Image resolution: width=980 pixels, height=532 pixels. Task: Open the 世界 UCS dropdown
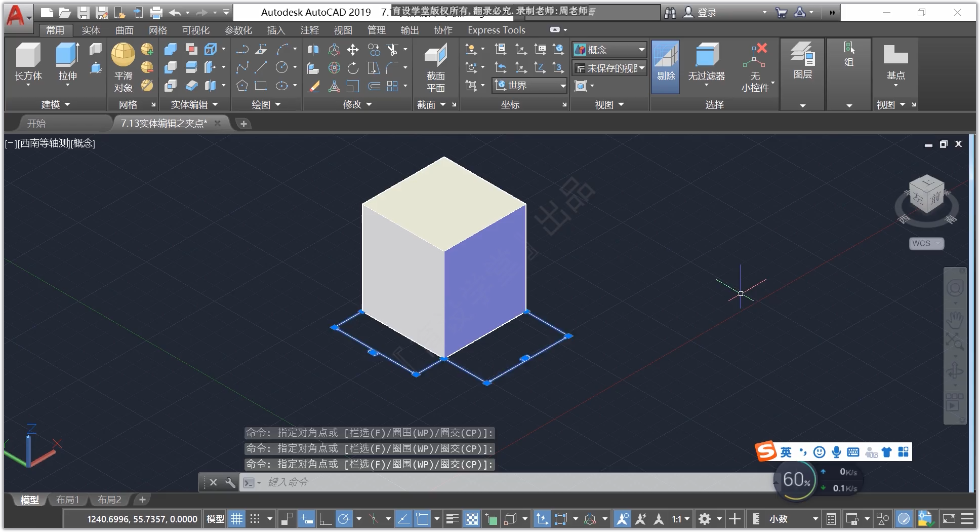[x=529, y=86]
